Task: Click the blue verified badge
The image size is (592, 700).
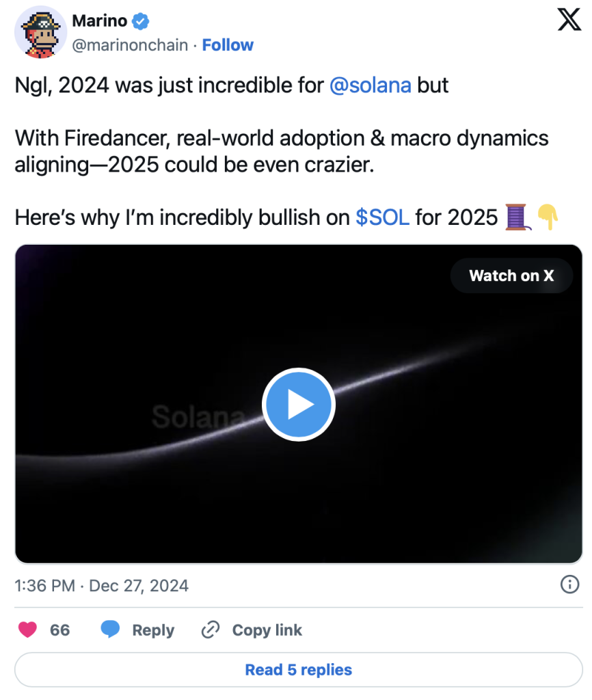Action: (x=141, y=21)
